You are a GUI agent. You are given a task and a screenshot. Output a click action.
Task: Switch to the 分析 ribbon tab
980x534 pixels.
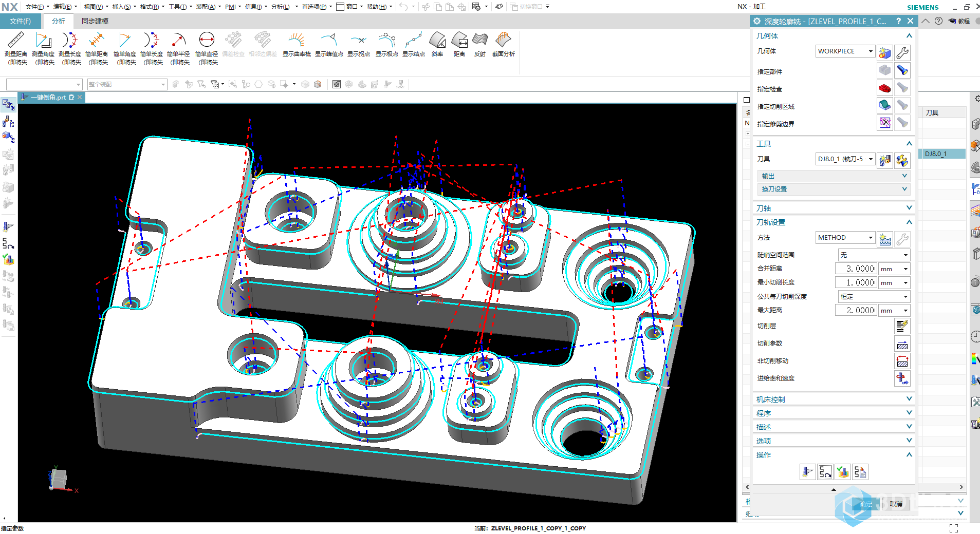pyautogui.click(x=59, y=21)
